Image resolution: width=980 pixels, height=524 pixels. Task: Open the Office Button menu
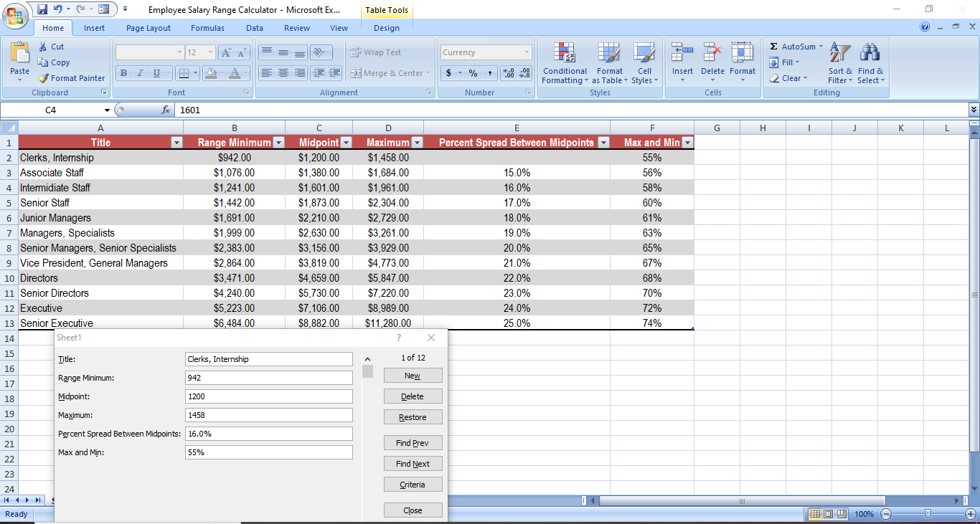pyautogui.click(x=14, y=14)
